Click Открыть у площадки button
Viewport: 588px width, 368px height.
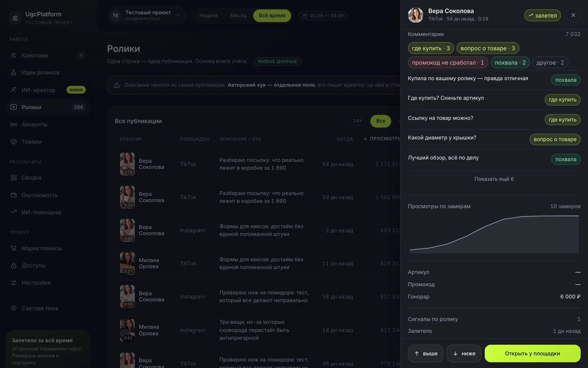(x=533, y=353)
